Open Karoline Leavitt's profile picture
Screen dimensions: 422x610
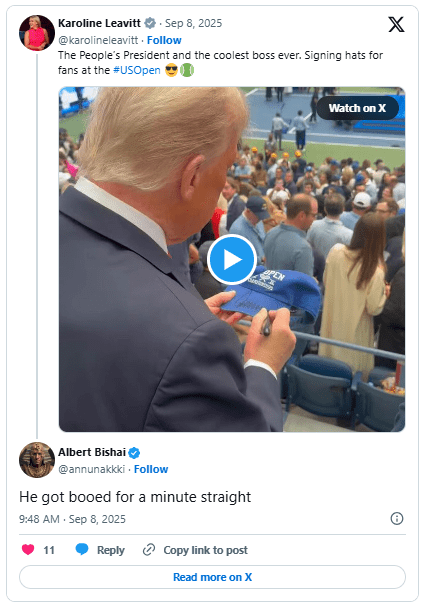(37, 33)
